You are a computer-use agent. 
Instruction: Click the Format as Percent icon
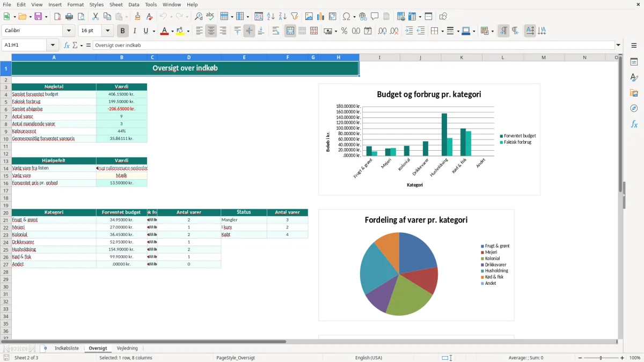pos(344,31)
